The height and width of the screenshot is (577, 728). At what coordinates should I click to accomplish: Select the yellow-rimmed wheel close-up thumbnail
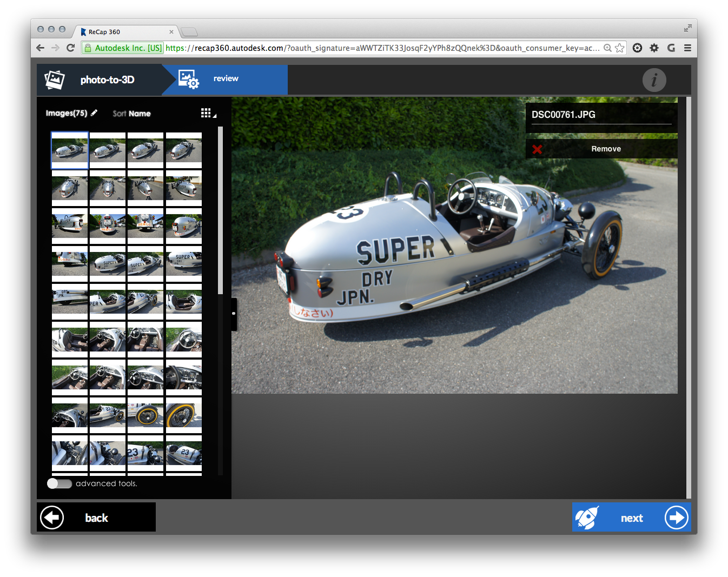coord(184,415)
